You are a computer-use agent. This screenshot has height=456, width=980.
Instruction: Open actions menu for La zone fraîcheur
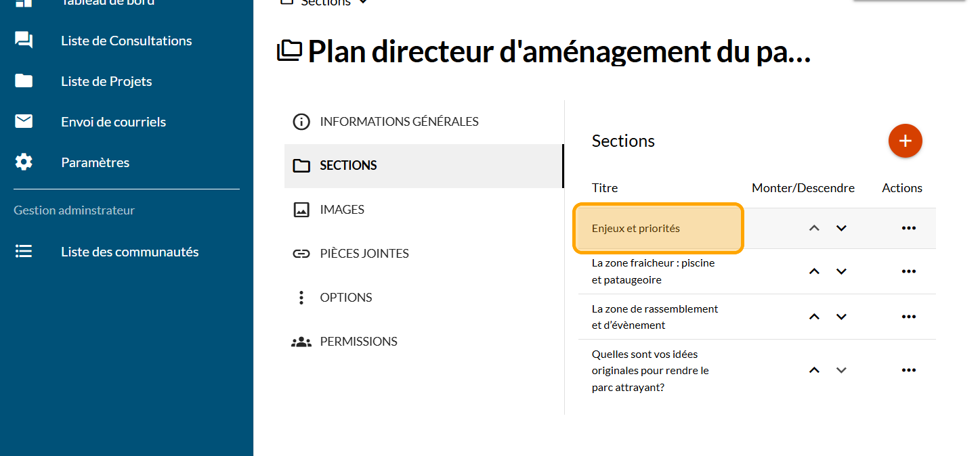(x=908, y=271)
